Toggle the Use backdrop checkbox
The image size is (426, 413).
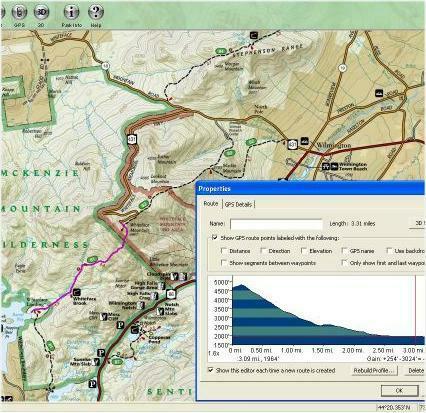[389, 251]
